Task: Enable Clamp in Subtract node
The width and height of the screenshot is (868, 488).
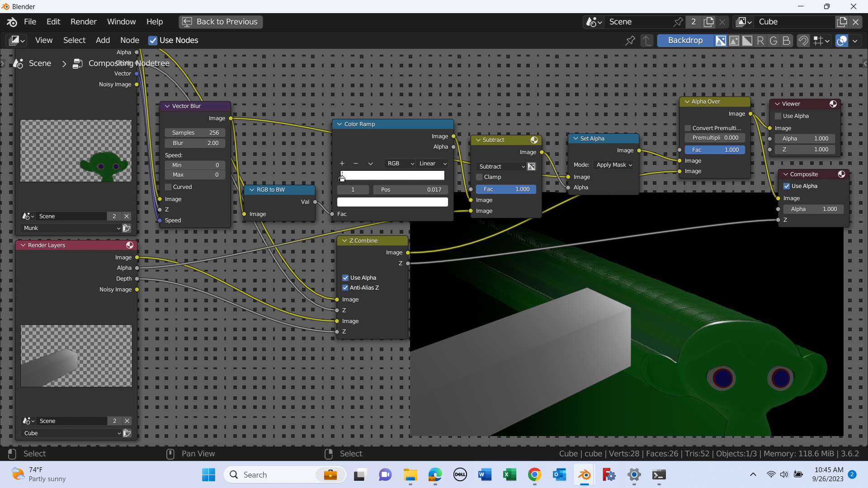Action: point(479,177)
